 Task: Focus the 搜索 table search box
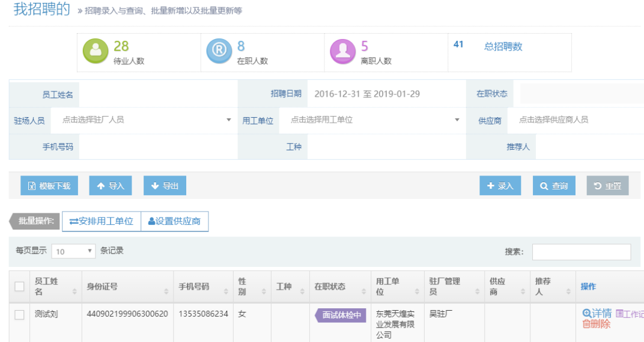(581, 252)
